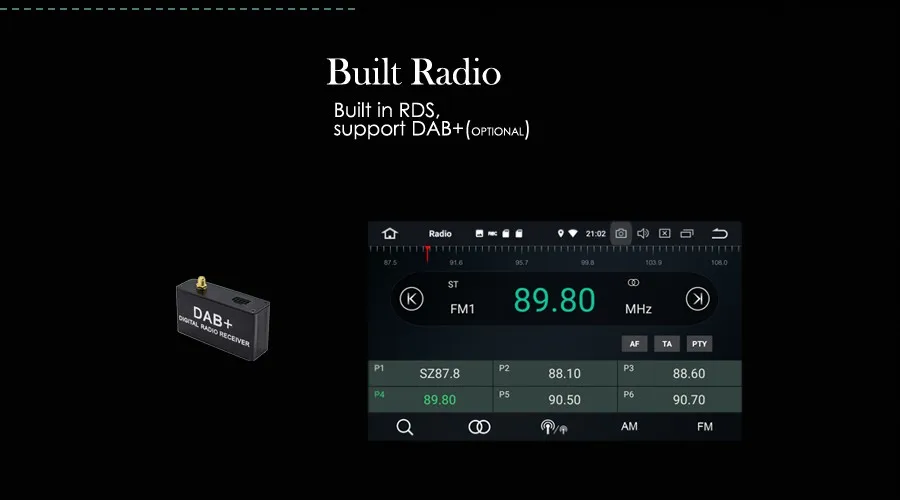Toggle TA traffic announcement
Image resolution: width=900 pixels, height=500 pixels.
(667, 344)
